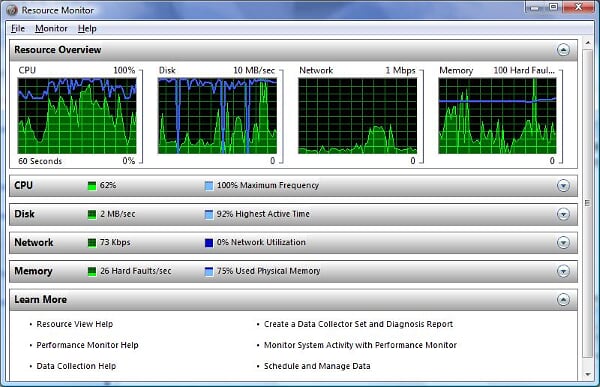Open Monitor System Activity with Performance Monitor
The width and height of the screenshot is (600, 387).
click(x=360, y=345)
